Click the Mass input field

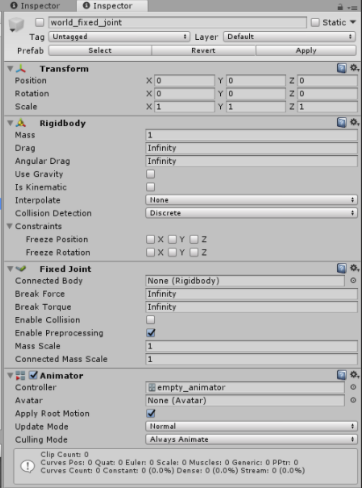pyautogui.click(x=251, y=135)
